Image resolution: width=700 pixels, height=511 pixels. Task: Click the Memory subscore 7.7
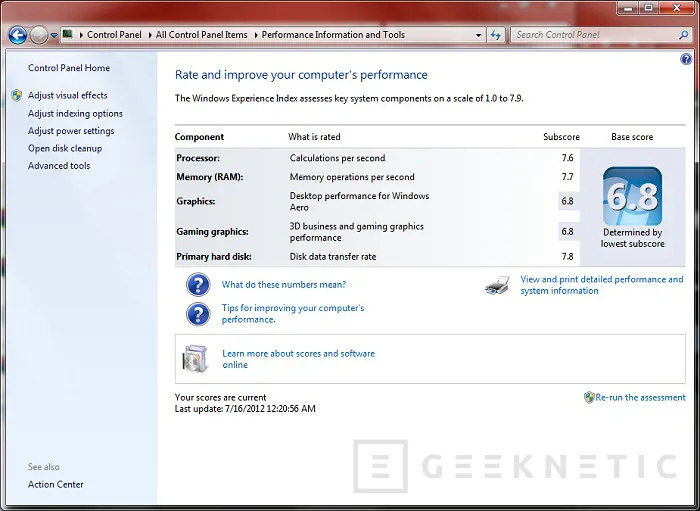click(567, 177)
